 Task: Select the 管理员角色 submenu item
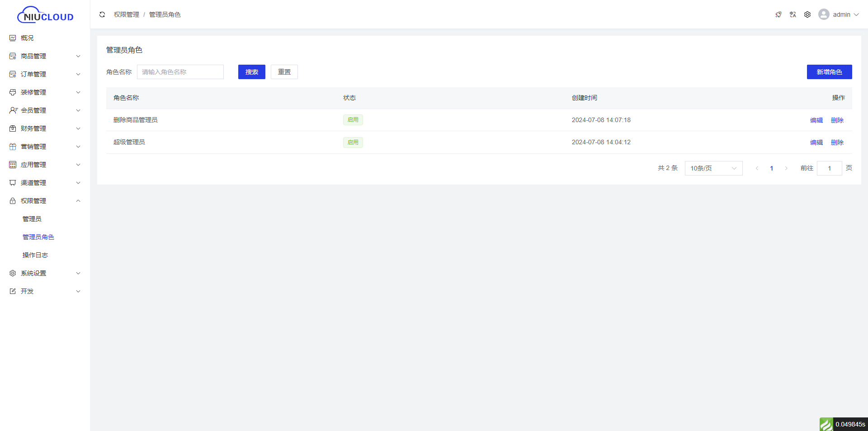(x=38, y=237)
